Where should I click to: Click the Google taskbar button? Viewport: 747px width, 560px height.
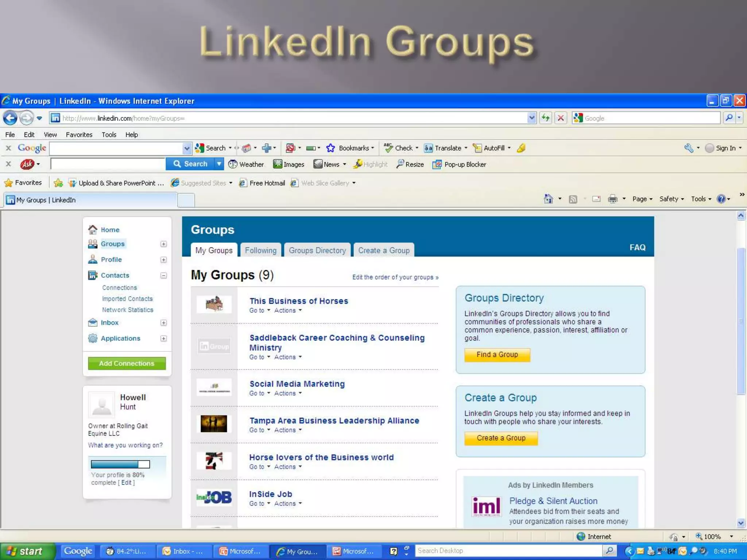click(x=78, y=551)
